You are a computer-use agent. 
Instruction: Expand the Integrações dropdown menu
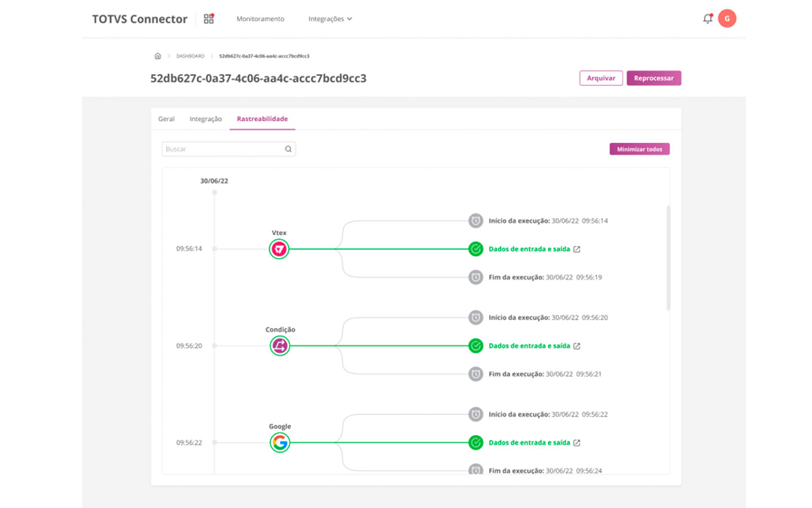pyautogui.click(x=330, y=19)
